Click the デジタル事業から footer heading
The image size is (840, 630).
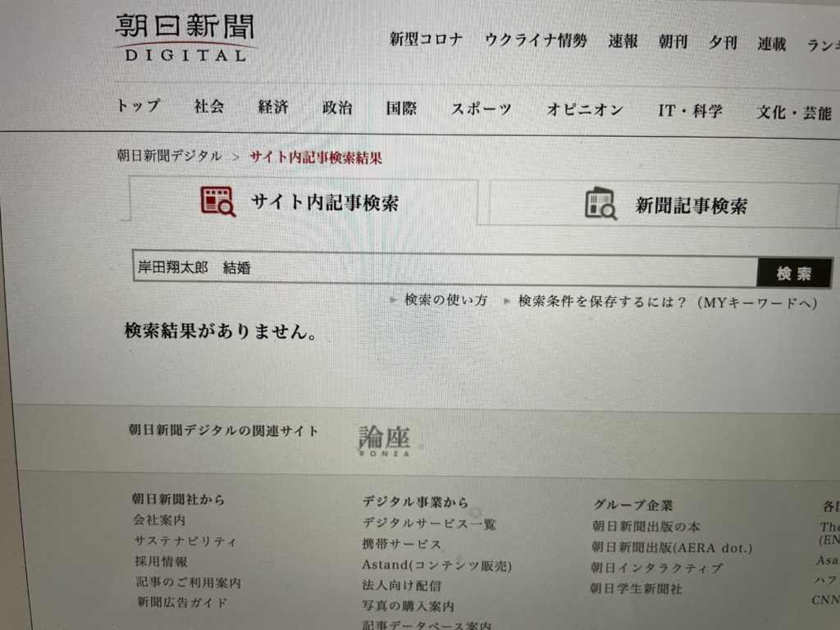(x=415, y=502)
